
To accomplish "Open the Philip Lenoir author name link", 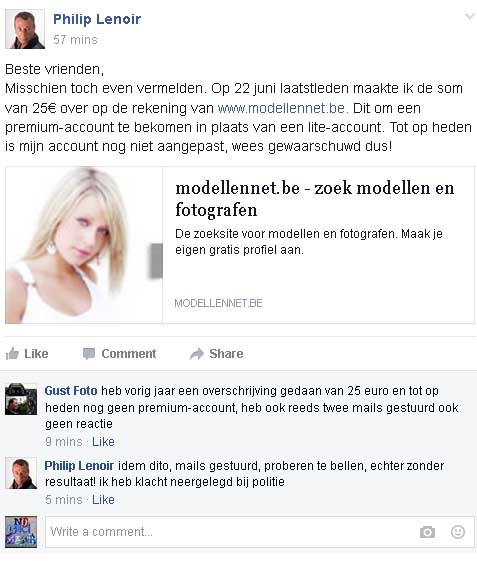I will click(97, 19).
